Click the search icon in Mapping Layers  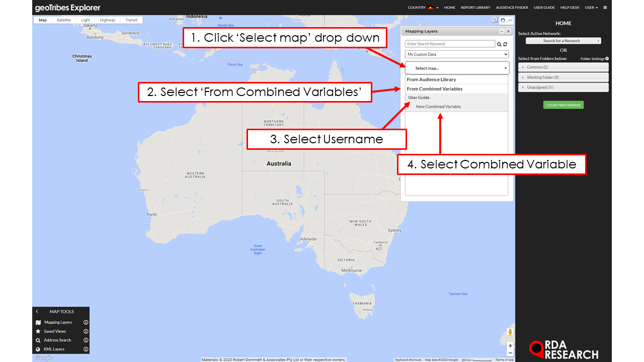500,44
